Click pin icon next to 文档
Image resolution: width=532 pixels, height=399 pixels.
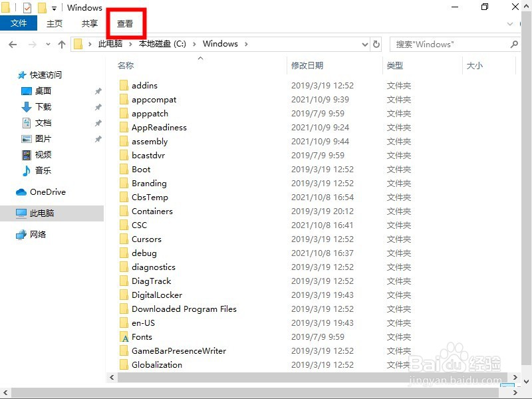tap(98, 123)
